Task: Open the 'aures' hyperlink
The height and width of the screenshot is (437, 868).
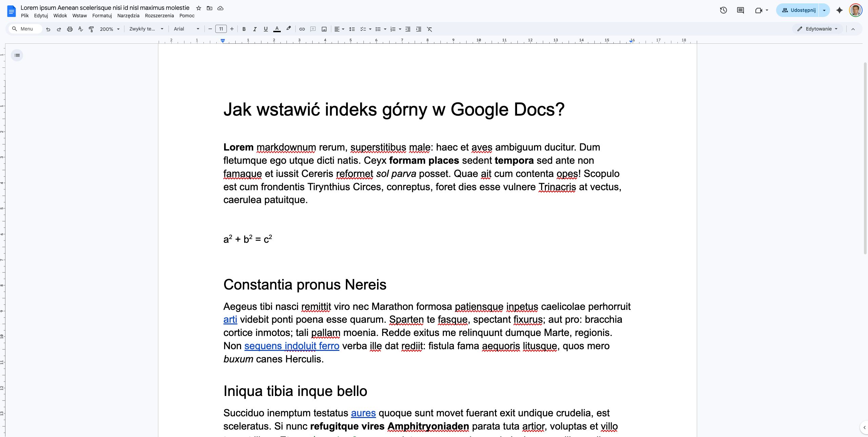Action: 363,413
